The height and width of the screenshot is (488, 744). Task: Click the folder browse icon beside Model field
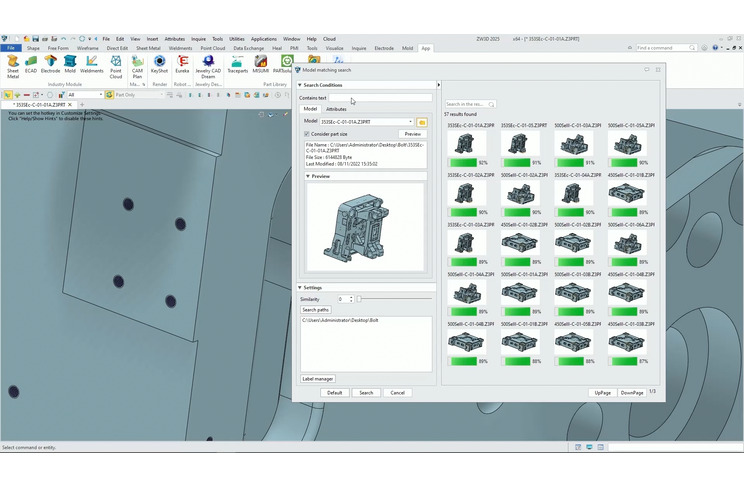click(x=422, y=122)
